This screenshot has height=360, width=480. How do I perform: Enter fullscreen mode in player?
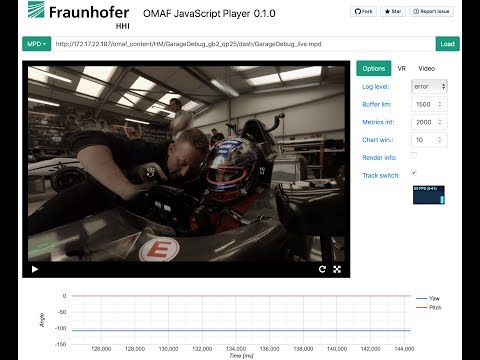tap(337, 269)
